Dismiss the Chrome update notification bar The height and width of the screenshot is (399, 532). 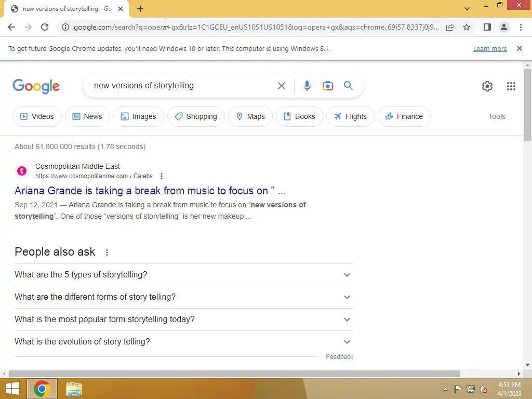click(x=519, y=48)
